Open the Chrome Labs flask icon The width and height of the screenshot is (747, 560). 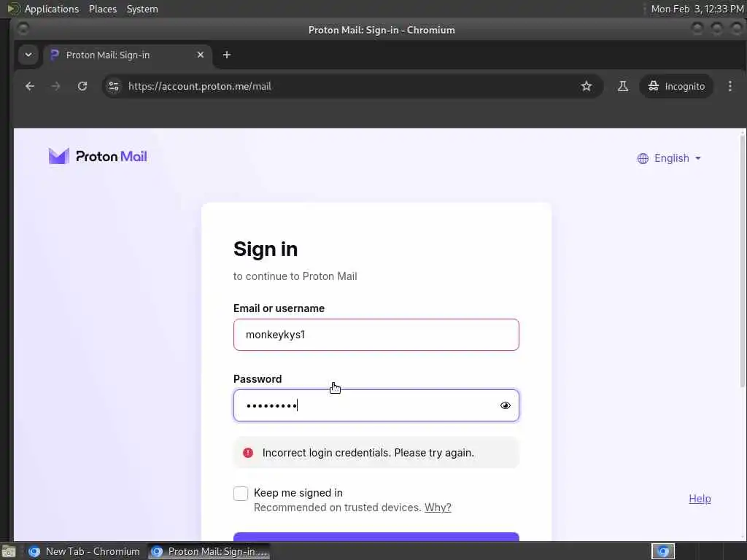(x=623, y=86)
